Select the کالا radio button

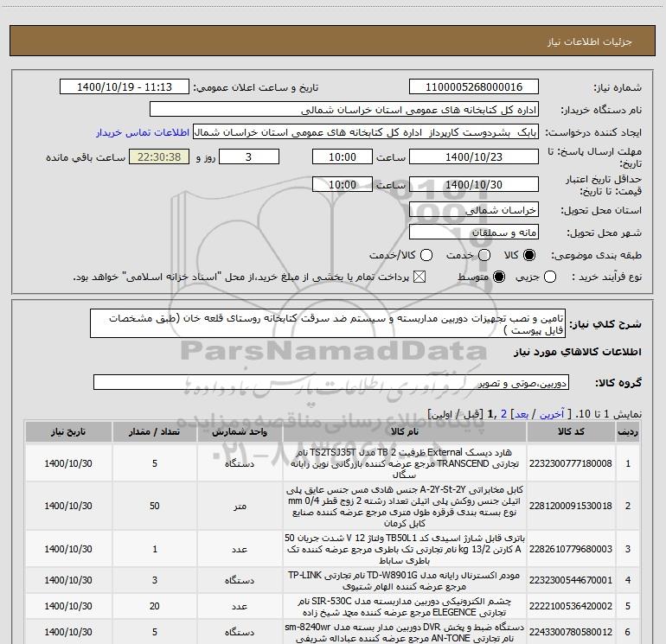(528, 255)
